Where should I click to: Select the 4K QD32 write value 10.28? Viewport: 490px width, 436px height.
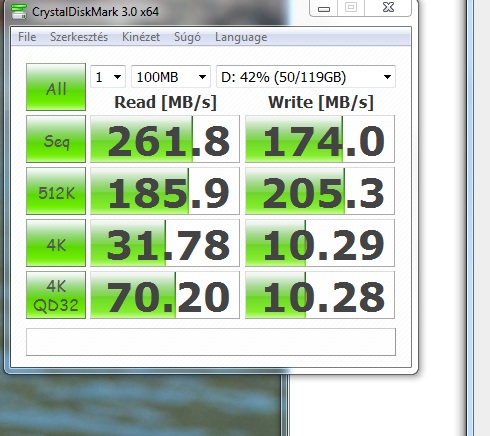tap(320, 295)
